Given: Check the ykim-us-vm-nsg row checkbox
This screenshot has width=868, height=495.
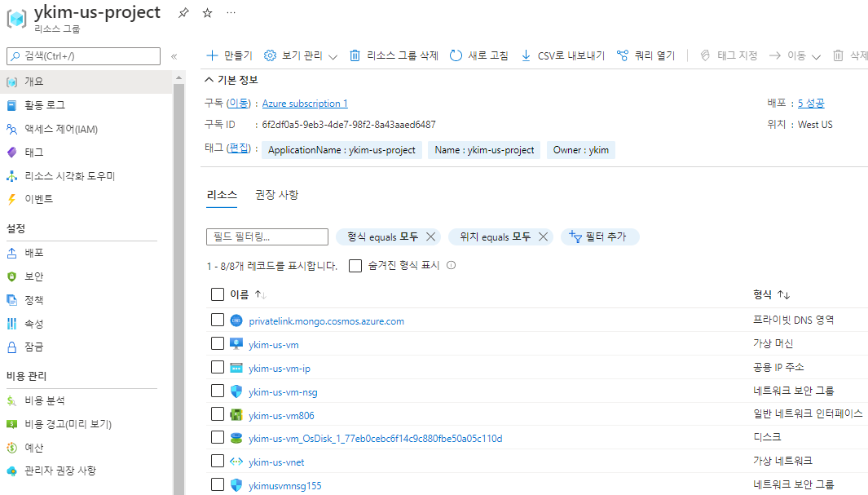Looking at the screenshot, I should click(218, 391).
